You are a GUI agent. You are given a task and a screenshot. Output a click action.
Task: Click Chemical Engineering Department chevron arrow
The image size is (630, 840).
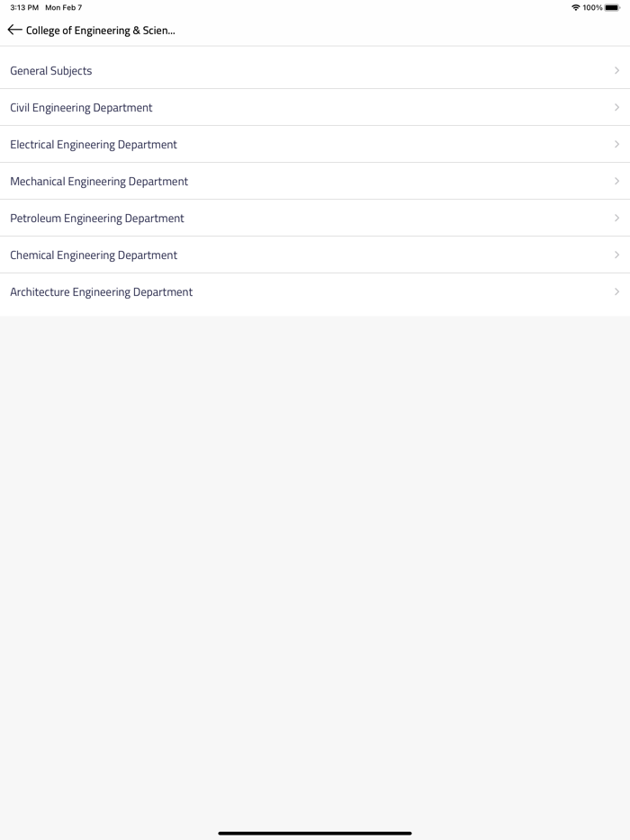[x=616, y=255]
